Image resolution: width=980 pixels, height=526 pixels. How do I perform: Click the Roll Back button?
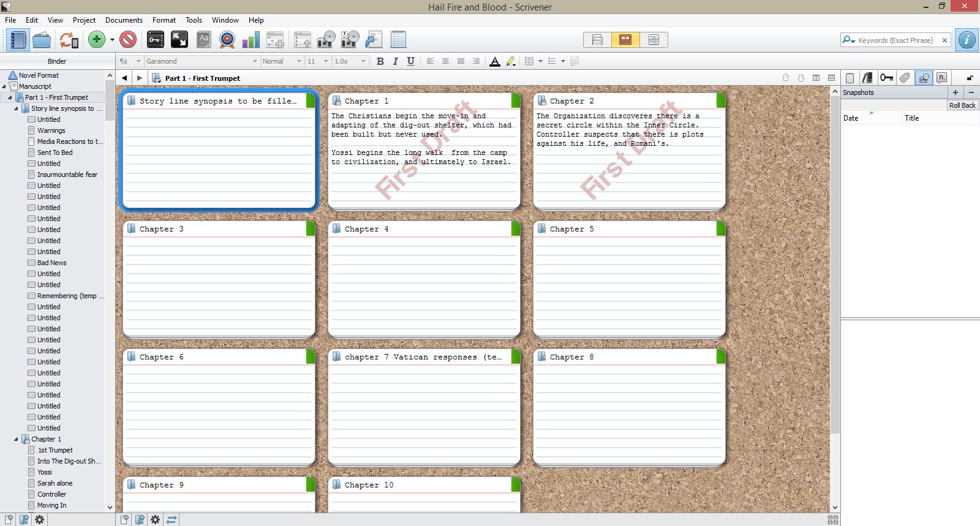pyautogui.click(x=962, y=105)
